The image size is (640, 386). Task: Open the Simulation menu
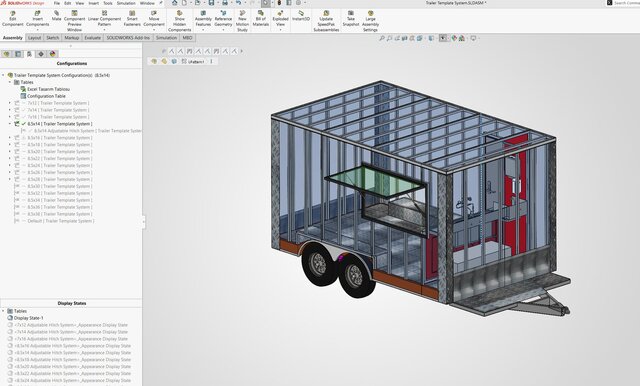pyautogui.click(x=126, y=3)
